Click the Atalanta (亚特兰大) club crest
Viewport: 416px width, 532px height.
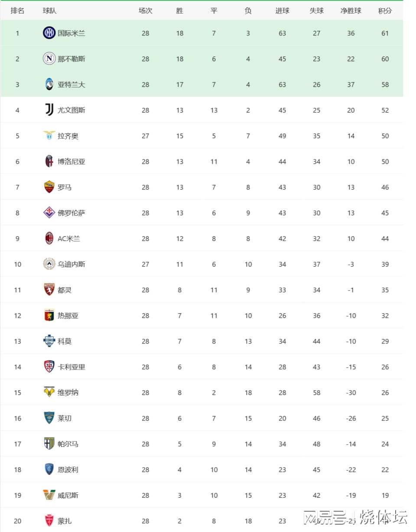pos(49,84)
